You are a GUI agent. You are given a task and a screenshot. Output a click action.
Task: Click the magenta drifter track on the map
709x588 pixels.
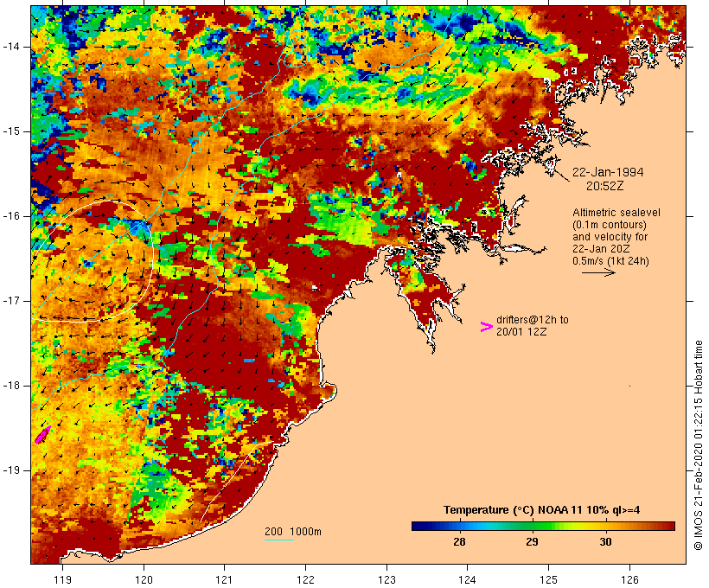42,435
